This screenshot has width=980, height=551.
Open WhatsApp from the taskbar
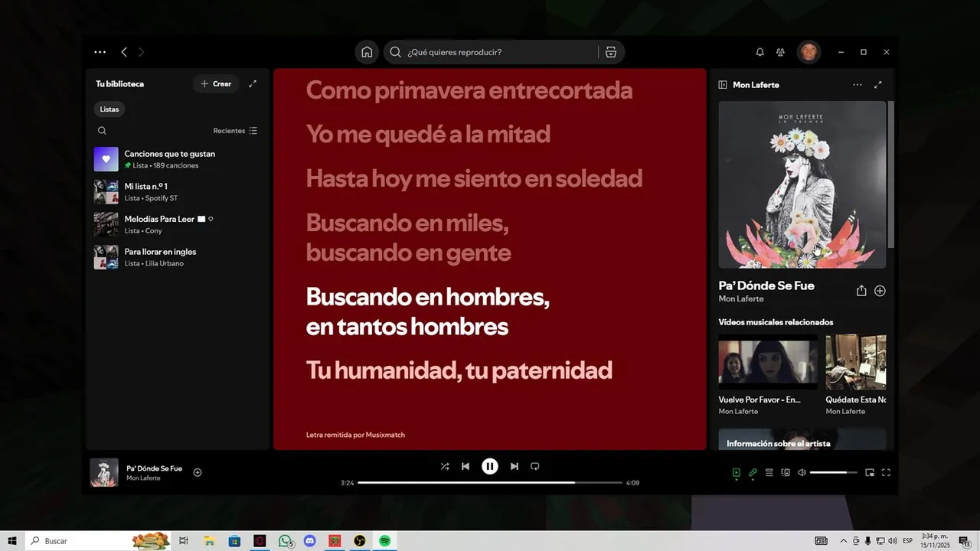(285, 541)
